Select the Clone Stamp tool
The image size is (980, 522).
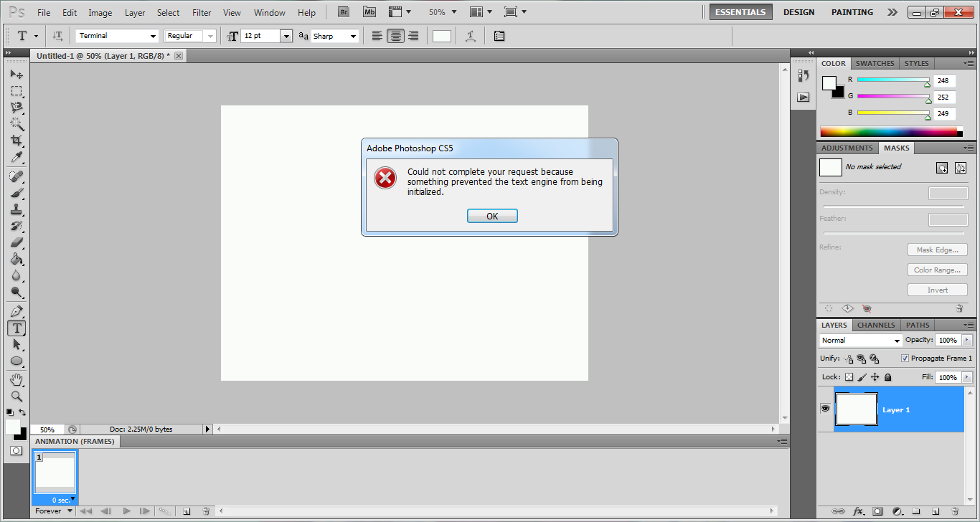(x=17, y=209)
